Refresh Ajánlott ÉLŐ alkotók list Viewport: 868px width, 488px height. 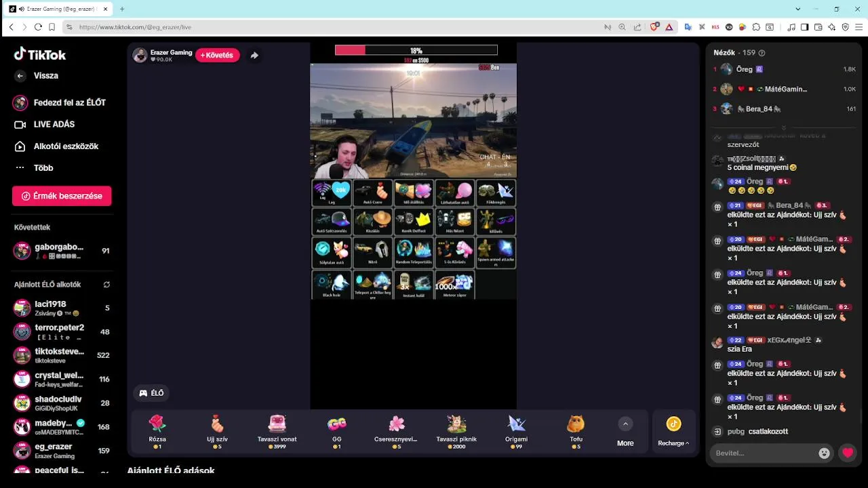coord(106,285)
